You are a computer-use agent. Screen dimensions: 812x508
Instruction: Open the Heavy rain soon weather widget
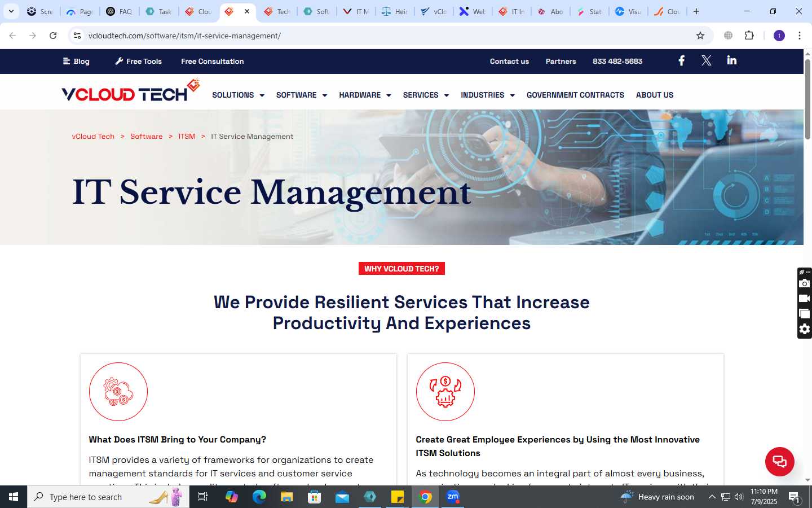(x=657, y=497)
